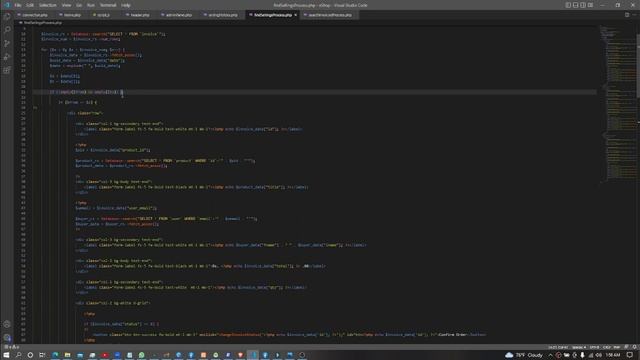Toggle the secondary side bar layout button
The width and height of the screenshot is (640, 360).
[583, 5]
